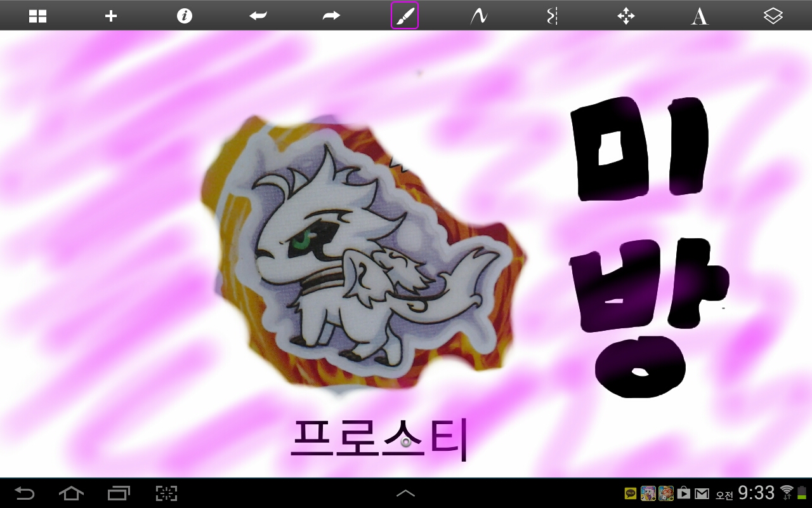812x508 pixels.
Task: Open the Gmail notification icon
Action: click(702, 493)
